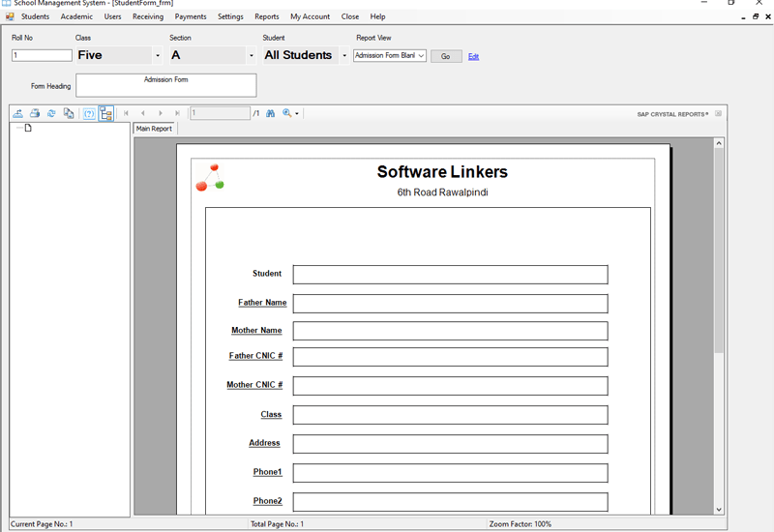
Task: Open the Payments menu
Action: click(191, 16)
